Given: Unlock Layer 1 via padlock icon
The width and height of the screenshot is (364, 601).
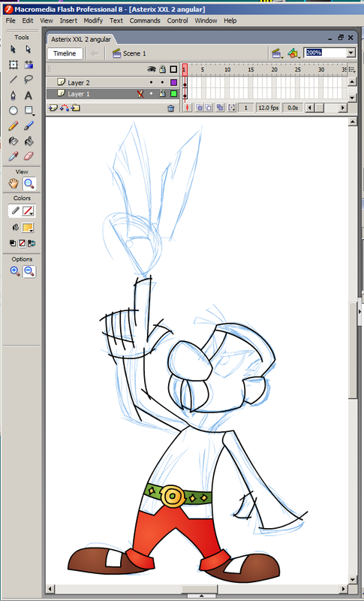Looking at the screenshot, I should tap(163, 93).
